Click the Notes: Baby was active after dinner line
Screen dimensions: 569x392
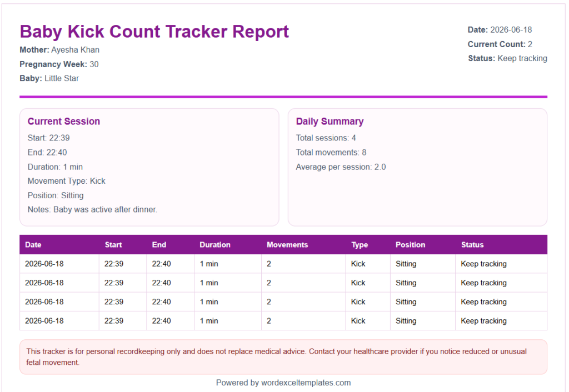coord(93,209)
